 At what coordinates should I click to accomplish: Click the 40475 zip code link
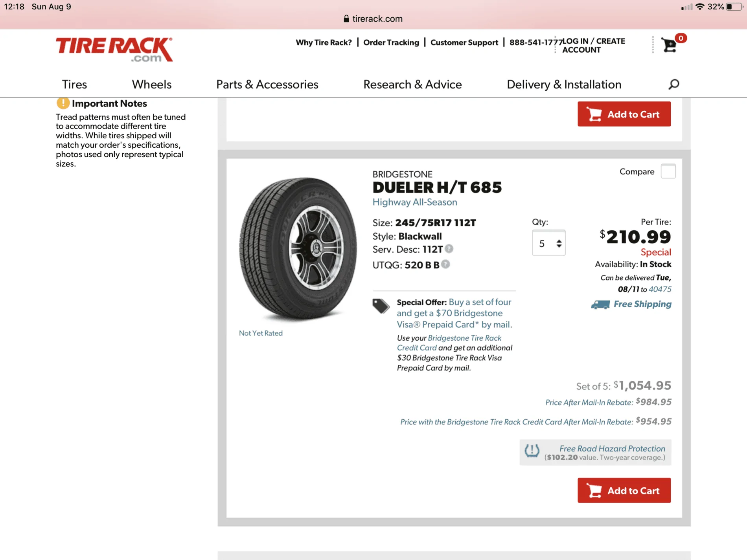point(660,289)
